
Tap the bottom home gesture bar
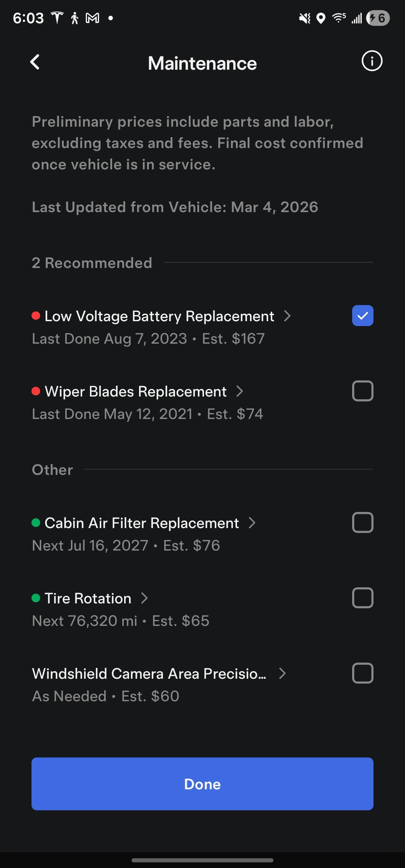click(202, 860)
